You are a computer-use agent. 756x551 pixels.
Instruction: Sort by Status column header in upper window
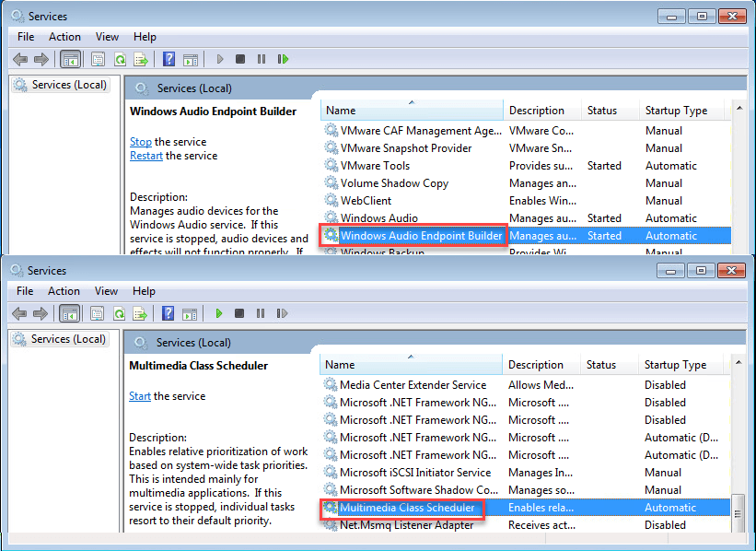point(602,111)
